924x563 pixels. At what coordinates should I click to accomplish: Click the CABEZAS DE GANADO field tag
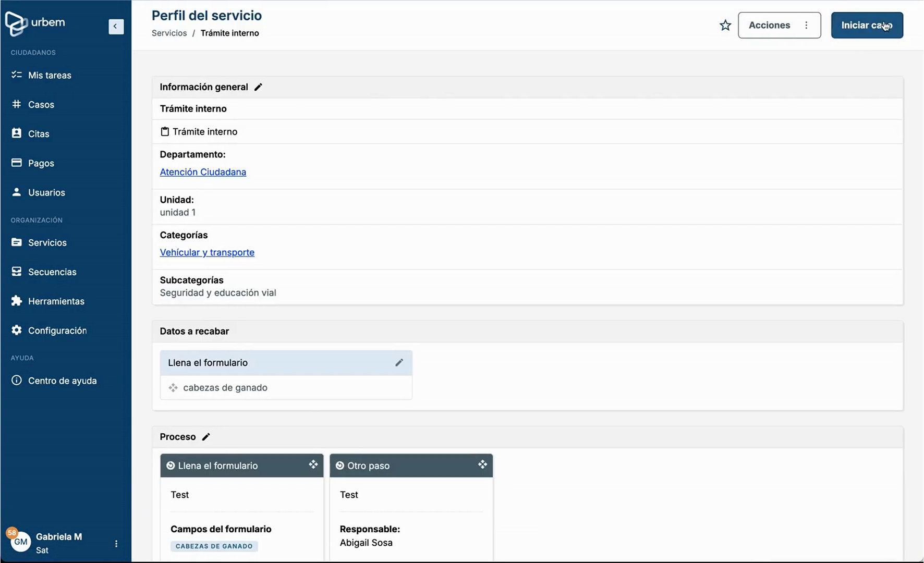214,546
